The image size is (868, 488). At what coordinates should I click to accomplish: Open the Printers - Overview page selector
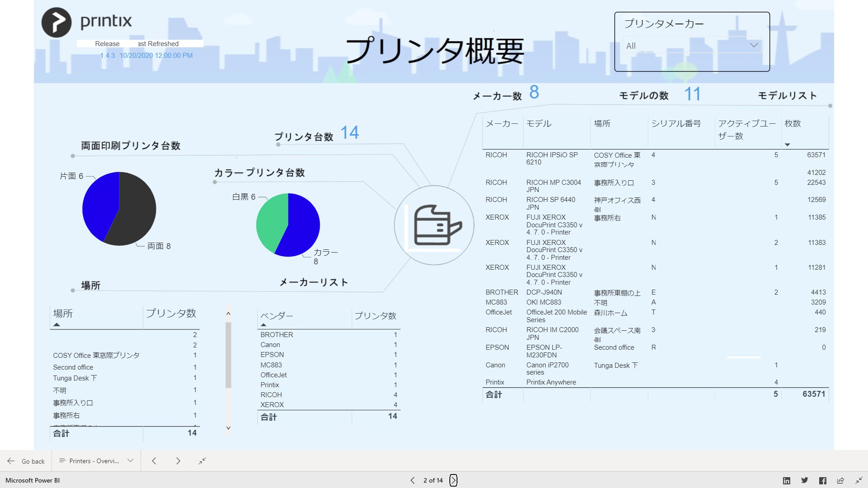(96, 461)
